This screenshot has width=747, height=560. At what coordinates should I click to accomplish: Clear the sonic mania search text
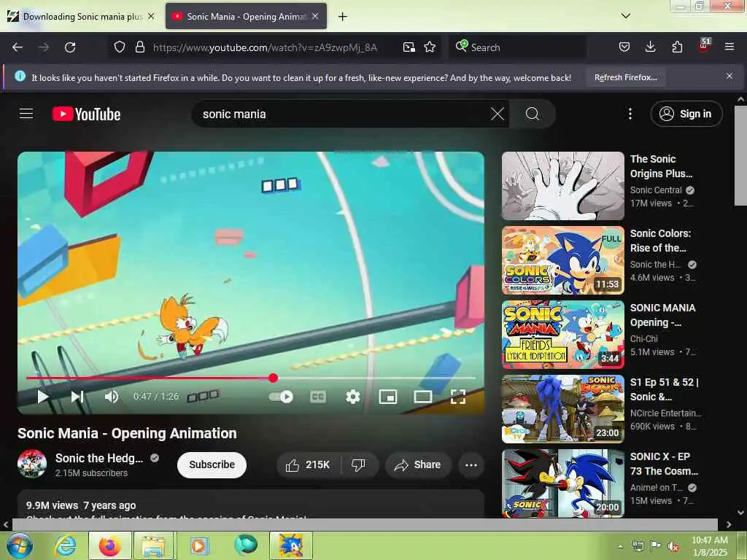[498, 114]
